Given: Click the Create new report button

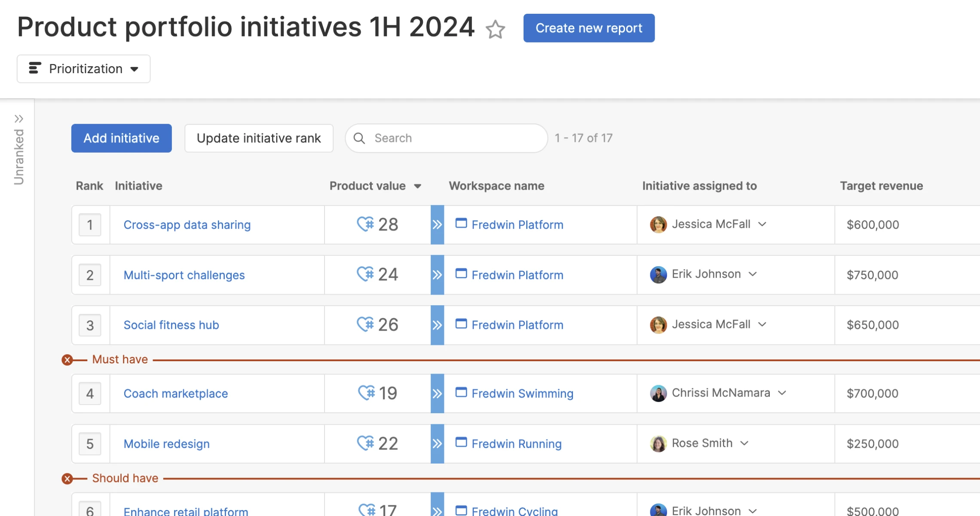Looking at the screenshot, I should coord(588,28).
